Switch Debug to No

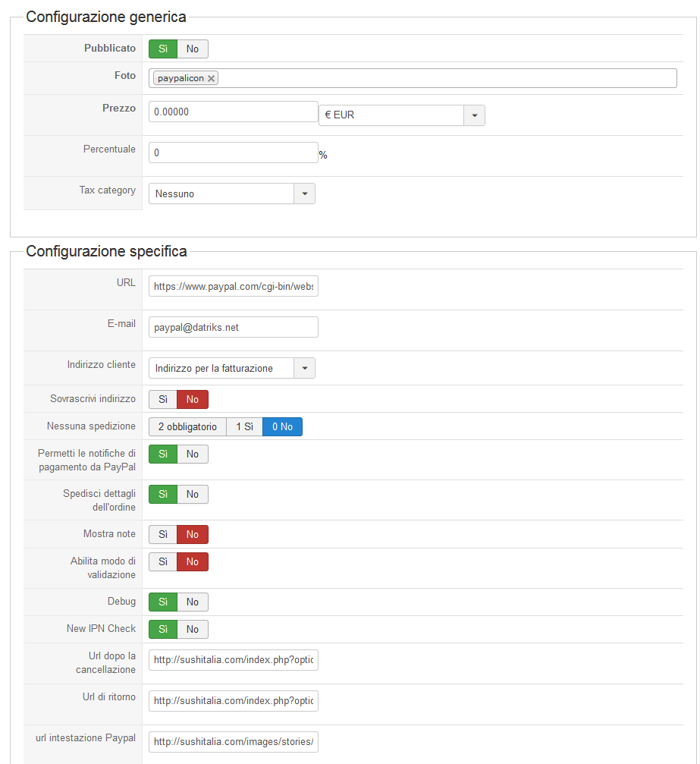(193, 602)
